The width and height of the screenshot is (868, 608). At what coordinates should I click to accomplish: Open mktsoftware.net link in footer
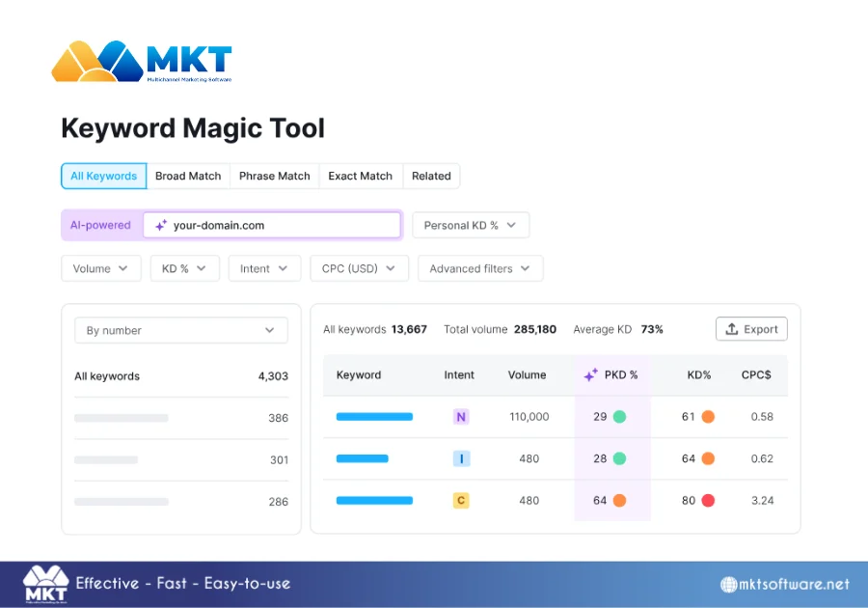point(794,584)
